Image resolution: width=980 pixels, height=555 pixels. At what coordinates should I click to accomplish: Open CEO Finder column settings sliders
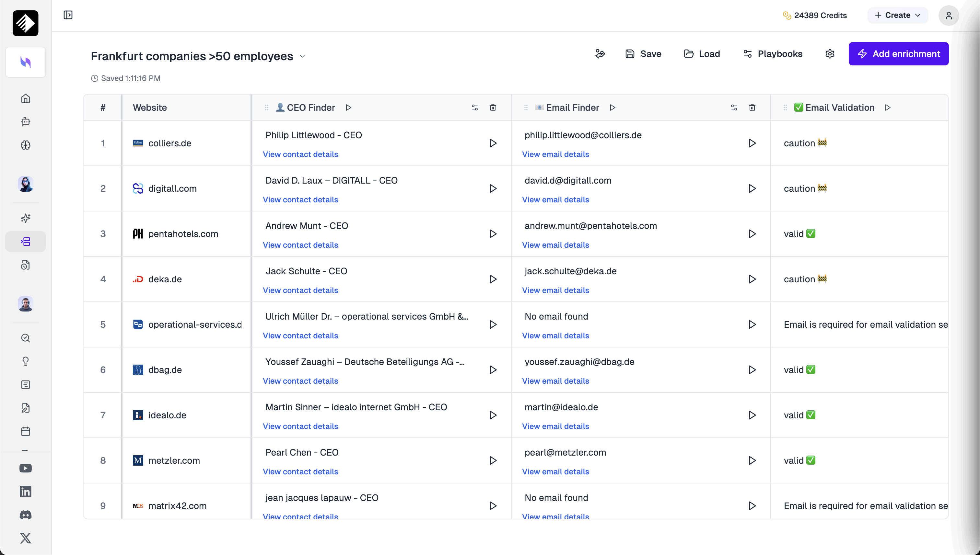point(474,108)
